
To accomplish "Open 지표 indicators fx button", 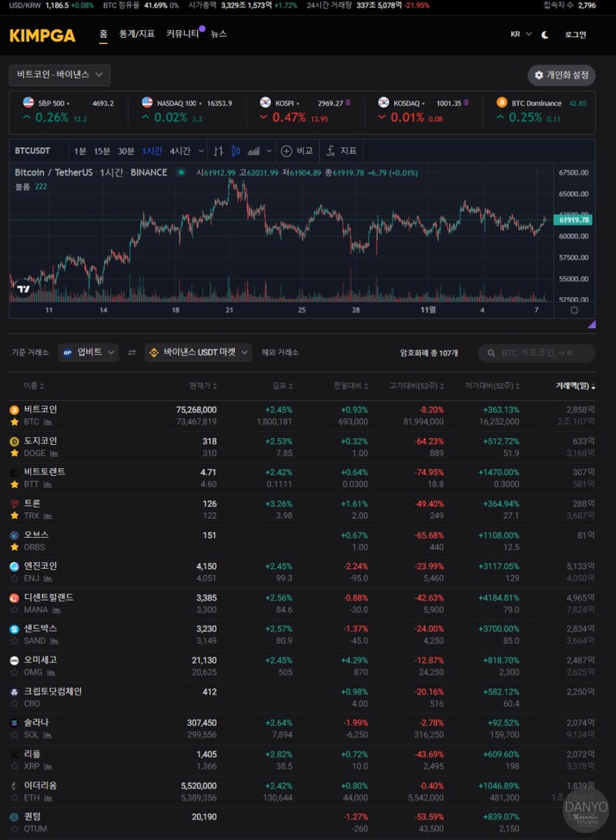I will pos(342,151).
